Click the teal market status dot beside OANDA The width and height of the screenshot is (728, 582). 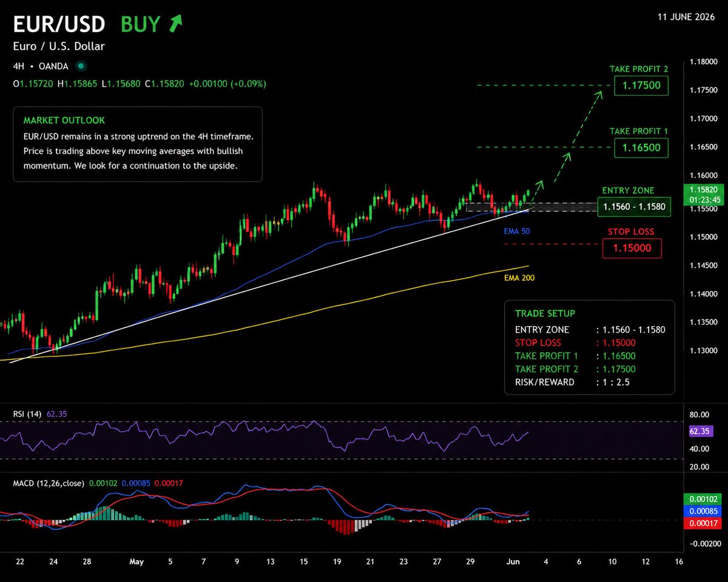tap(81, 65)
